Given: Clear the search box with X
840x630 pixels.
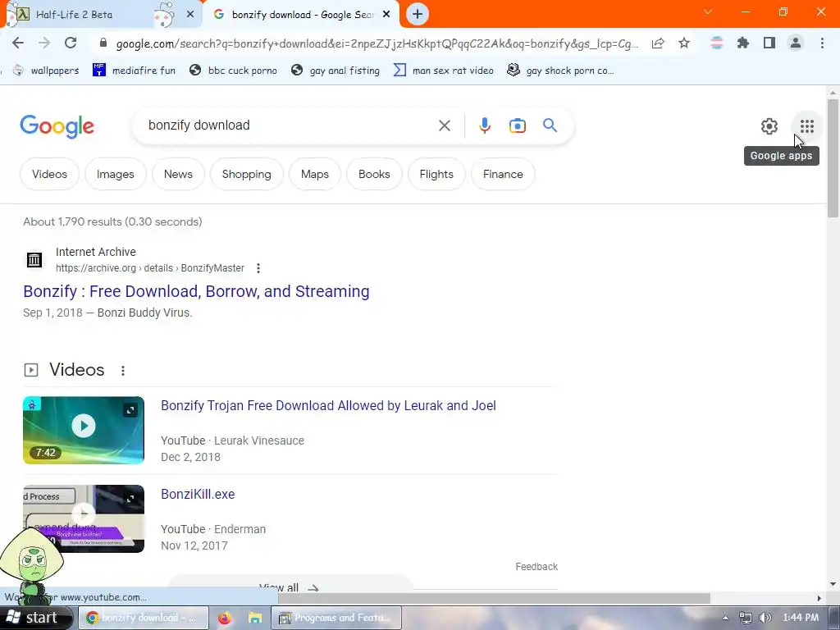Looking at the screenshot, I should 444,126.
